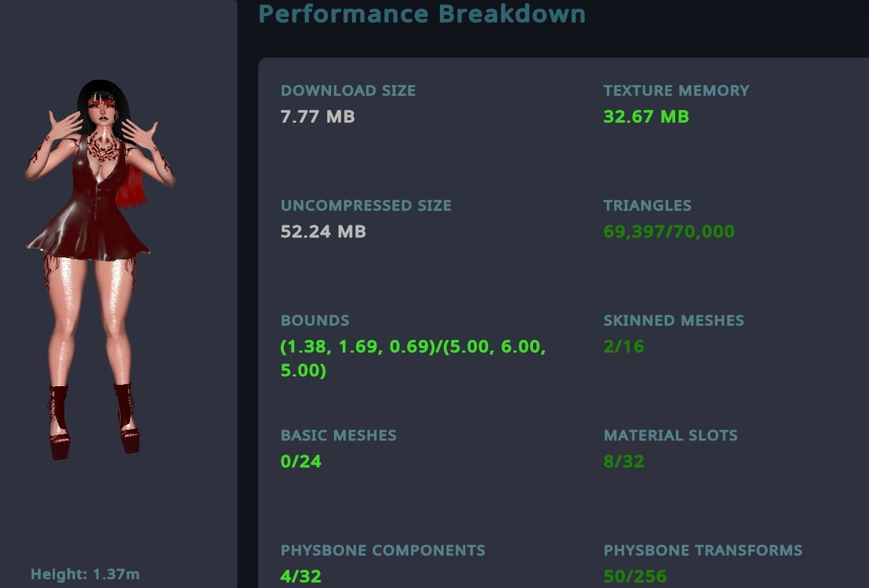
Task: Select the 8/32 material slots value
Action: point(624,461)
